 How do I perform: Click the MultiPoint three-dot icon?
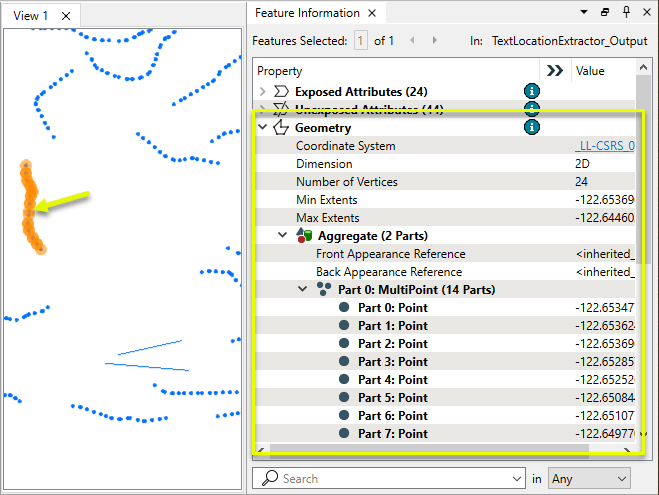click(x=323, y=289)
